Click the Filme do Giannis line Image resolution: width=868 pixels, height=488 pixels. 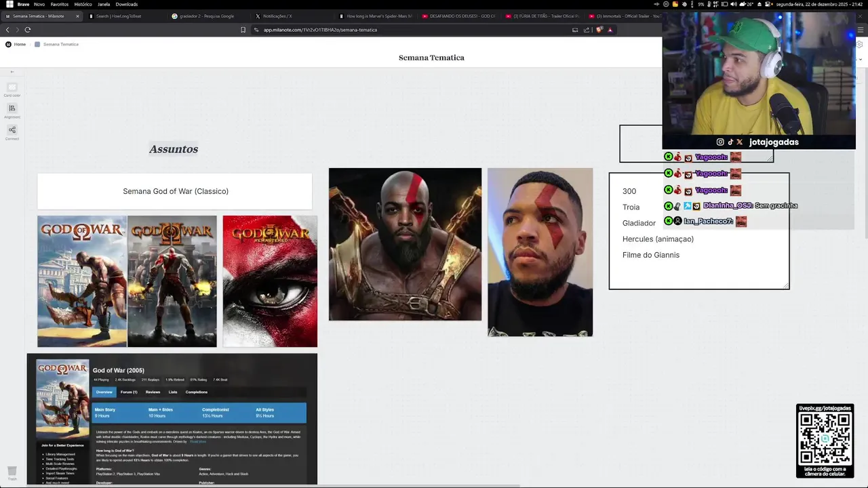pos(651,255)
